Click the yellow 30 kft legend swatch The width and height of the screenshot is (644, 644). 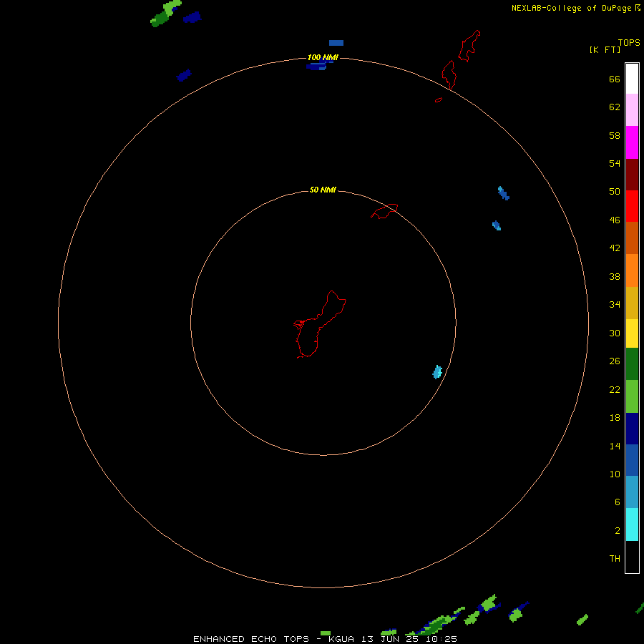click(632, 333)
